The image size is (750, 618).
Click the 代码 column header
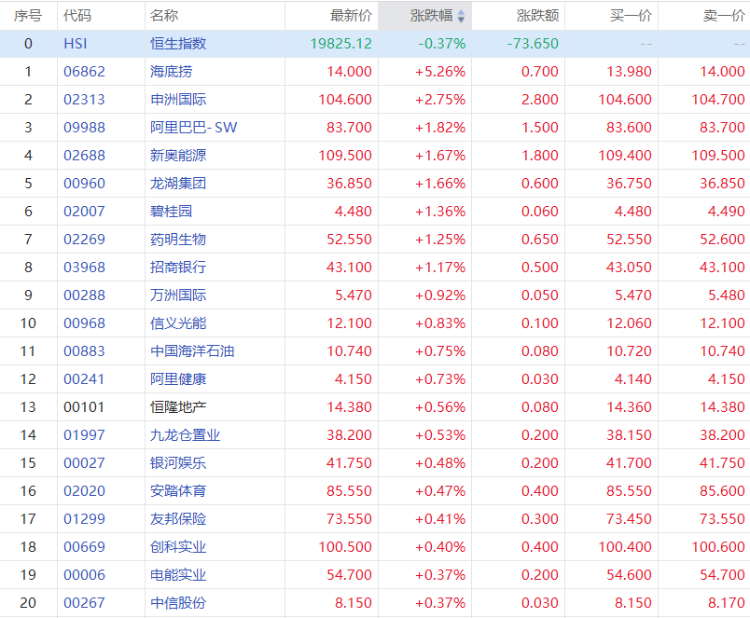point(77,16)
